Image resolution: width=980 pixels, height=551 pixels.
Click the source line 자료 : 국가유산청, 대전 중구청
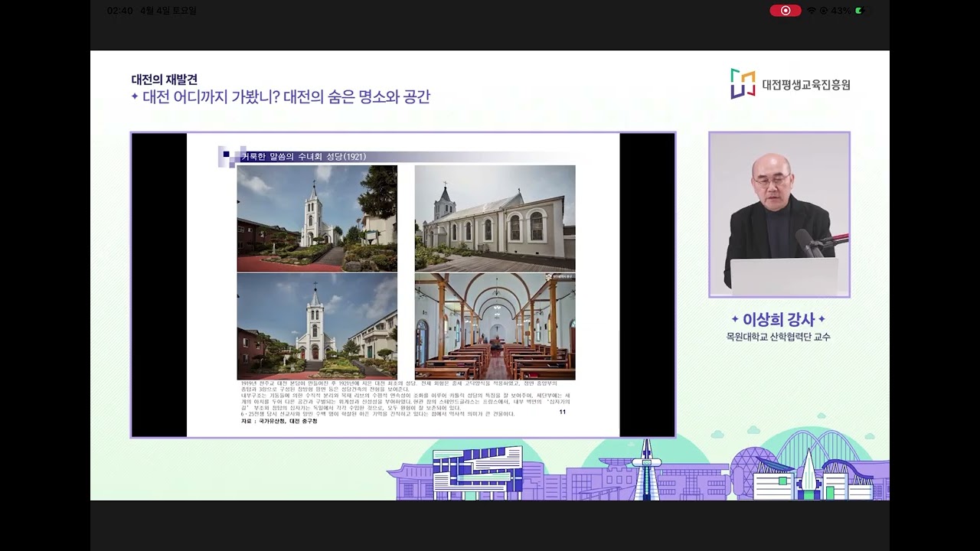[x=280, y=422]
